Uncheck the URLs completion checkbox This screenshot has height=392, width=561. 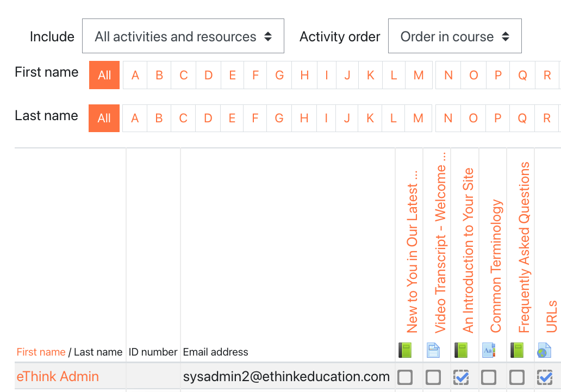[x=544, y=377]
